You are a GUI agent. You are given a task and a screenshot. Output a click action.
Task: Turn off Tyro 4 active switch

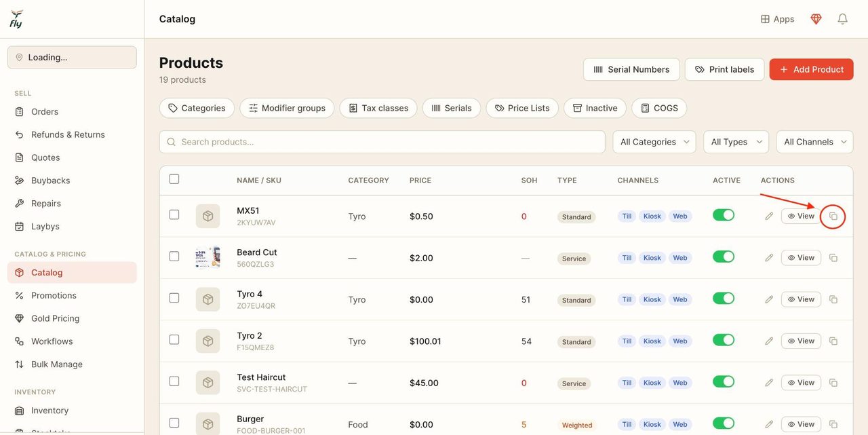coord(724,298)
